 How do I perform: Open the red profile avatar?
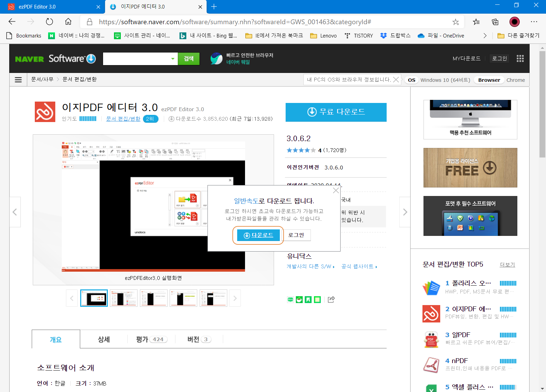[x=515, y=22]
